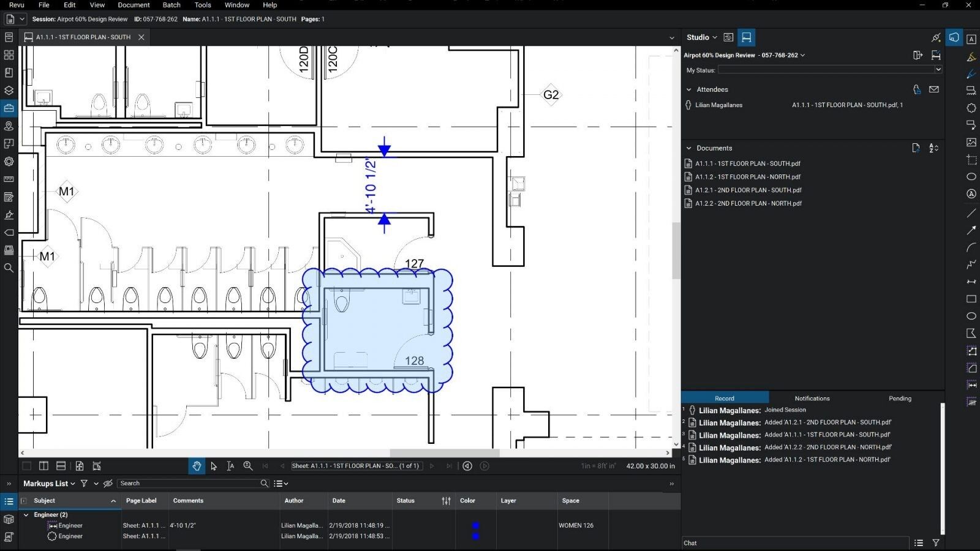This screenshot has height=551, width=980.
Task: Open the My Status dropdown
Action: tap(937, 70)
